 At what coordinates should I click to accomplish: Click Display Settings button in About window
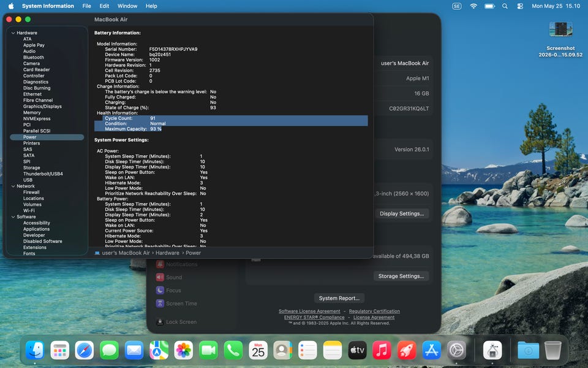pyautogui.click(x=402, y=213)
